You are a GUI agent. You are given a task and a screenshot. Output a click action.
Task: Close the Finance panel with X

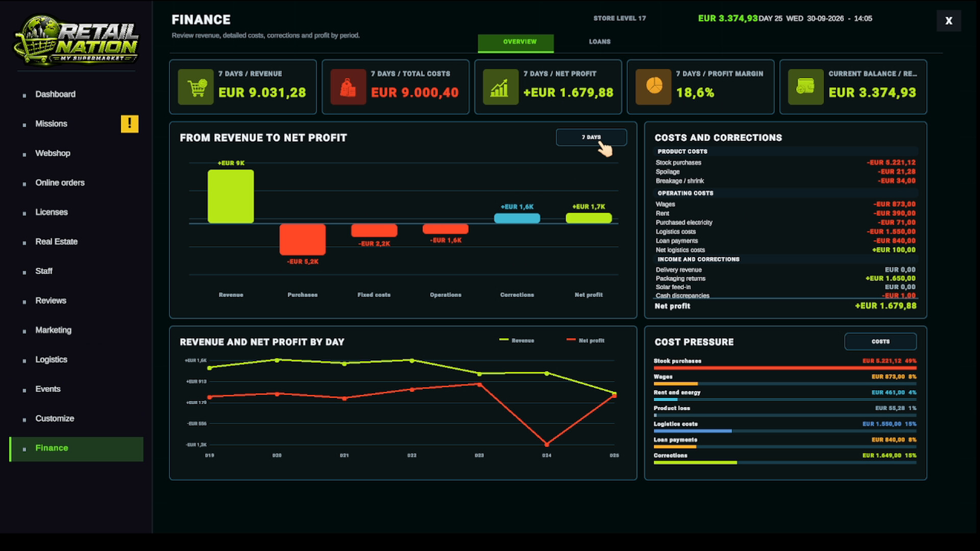click(948, 21)
